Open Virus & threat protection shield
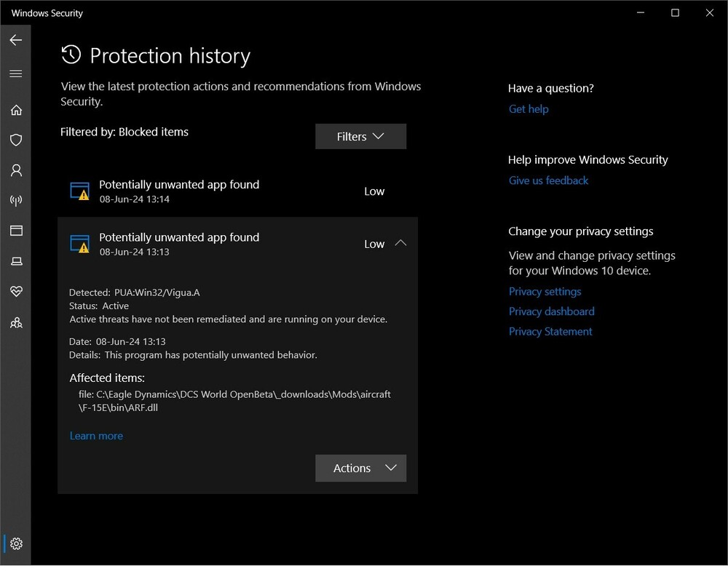This screenshot has height=574, width=728. (16, 140)
